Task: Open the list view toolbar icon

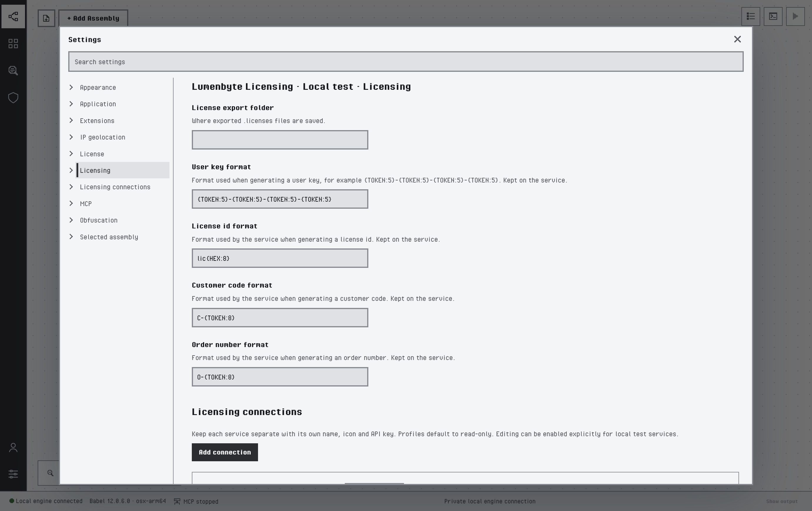Action: pyautogui.click(x=751, y=16)
